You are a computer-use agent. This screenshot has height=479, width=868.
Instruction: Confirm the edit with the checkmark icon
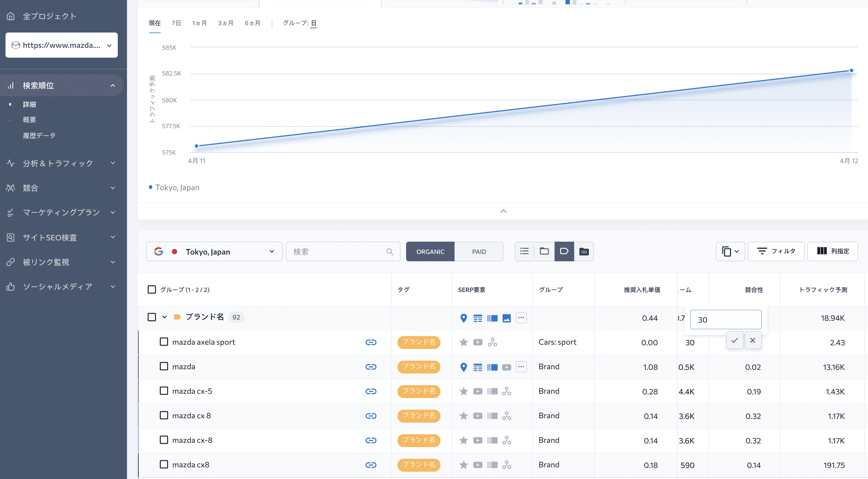click(735, 340)
